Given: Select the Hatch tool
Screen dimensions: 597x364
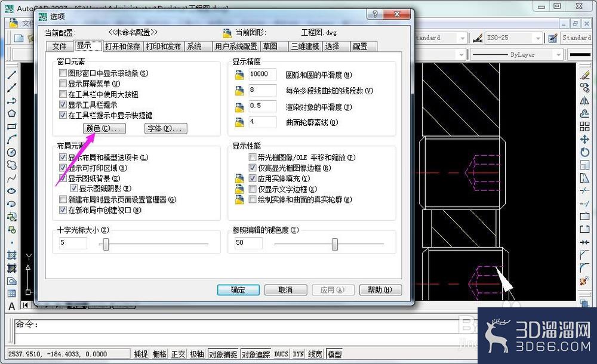Looking at the screenshot, I should click(x=12, y=255).
